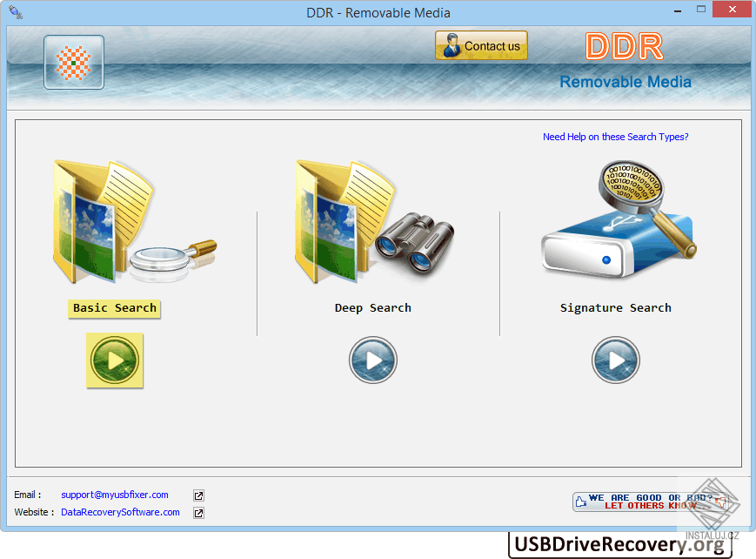Screen dimensions: 756x559
Task: Visit the DataRecoverySoftware.com website link
Action: [x=119, y=512]
